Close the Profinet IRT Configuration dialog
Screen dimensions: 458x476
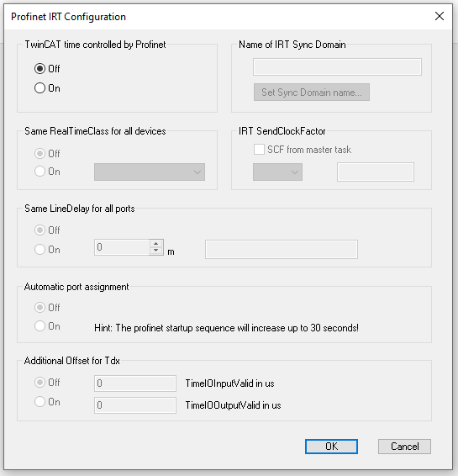click(440, 16)
